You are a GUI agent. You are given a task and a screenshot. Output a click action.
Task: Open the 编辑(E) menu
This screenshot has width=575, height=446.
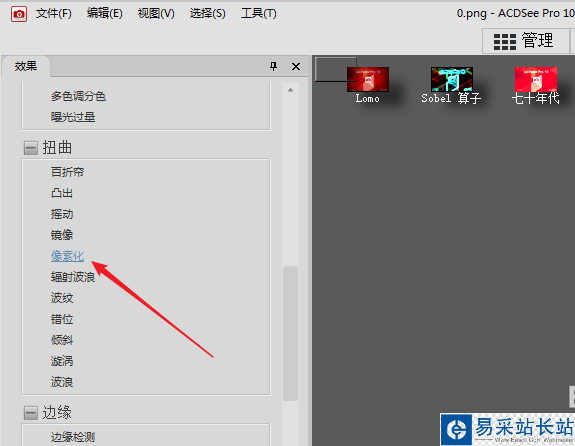(x=105, y=14)
